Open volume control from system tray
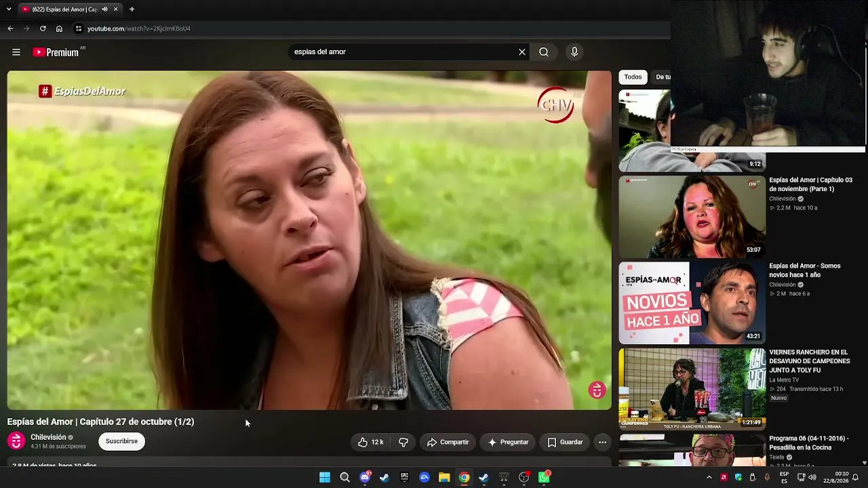The image size is (868, 488). [x=813, y=478]
